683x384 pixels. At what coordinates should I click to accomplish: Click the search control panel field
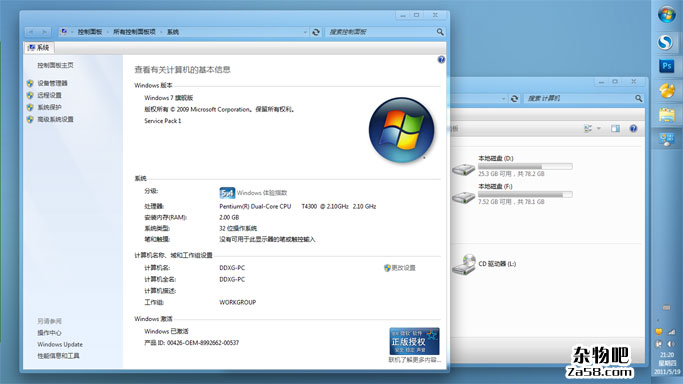380,32
